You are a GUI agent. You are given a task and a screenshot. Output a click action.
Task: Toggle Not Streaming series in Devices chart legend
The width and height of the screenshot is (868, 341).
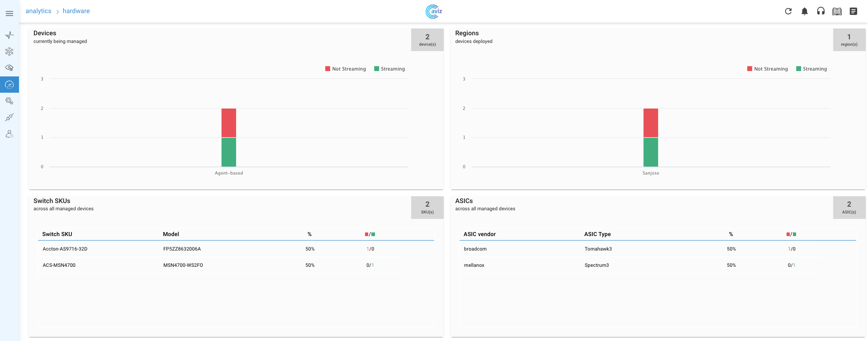point(346,69)
